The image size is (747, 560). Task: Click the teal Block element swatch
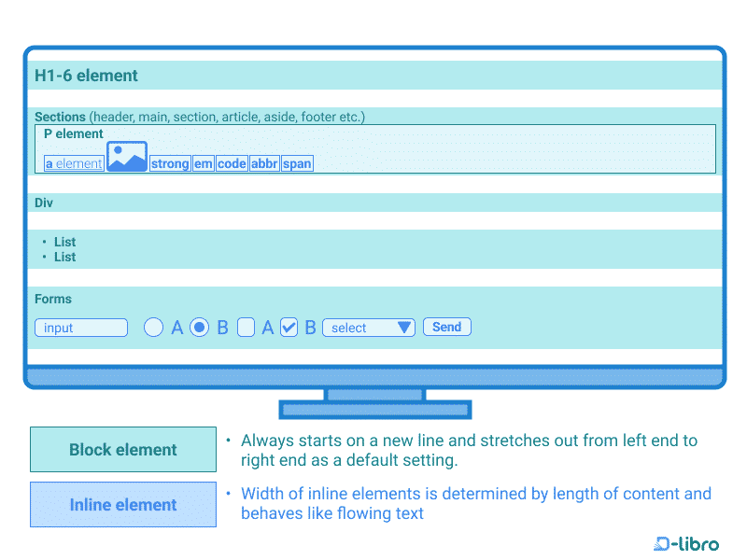122,449
